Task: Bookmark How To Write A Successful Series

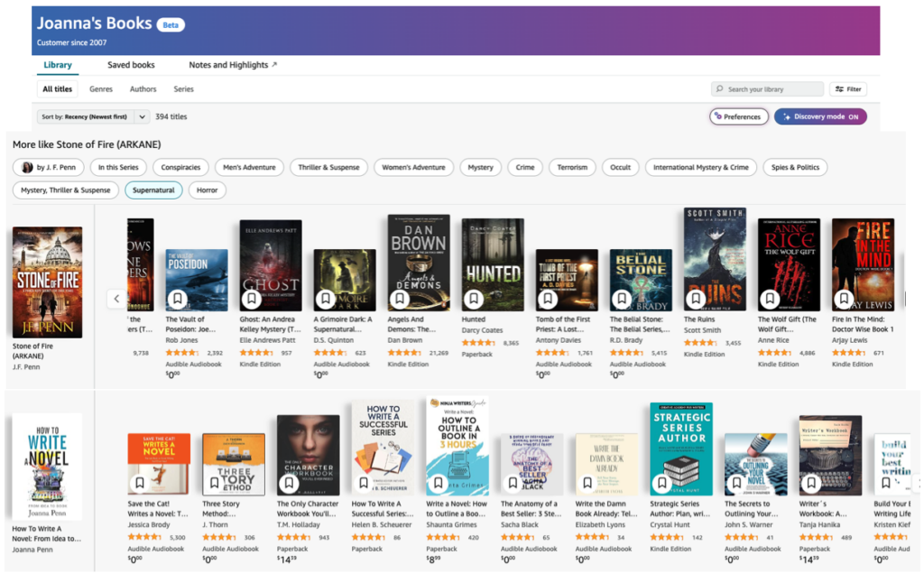Action: click(x=364, y=483)
